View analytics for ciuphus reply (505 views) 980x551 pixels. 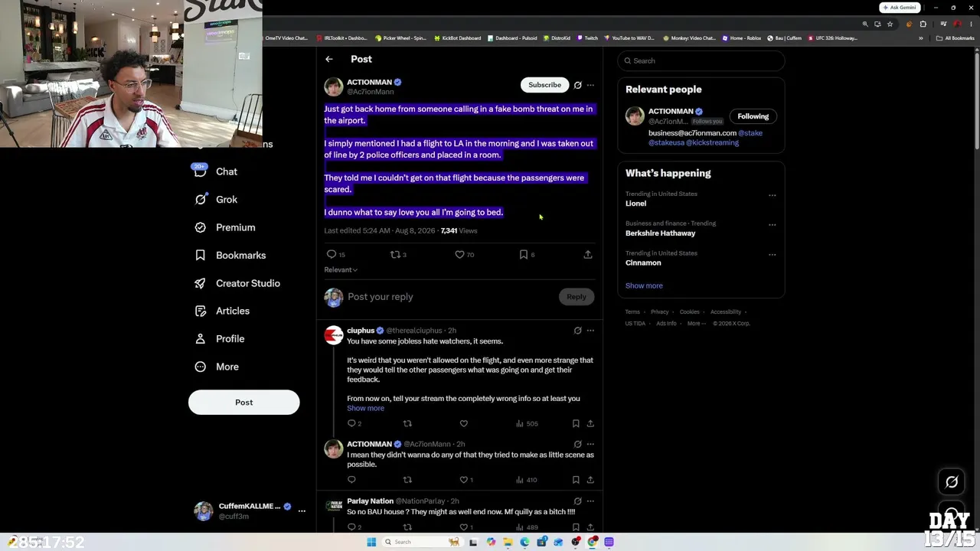(x=527, y=423)
